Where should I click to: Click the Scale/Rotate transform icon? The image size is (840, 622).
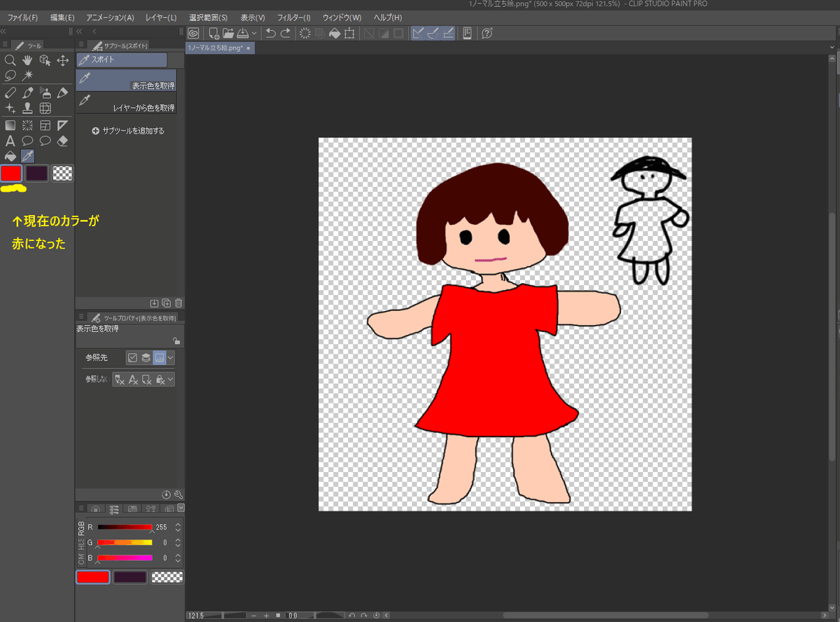(x=349, y=33)
